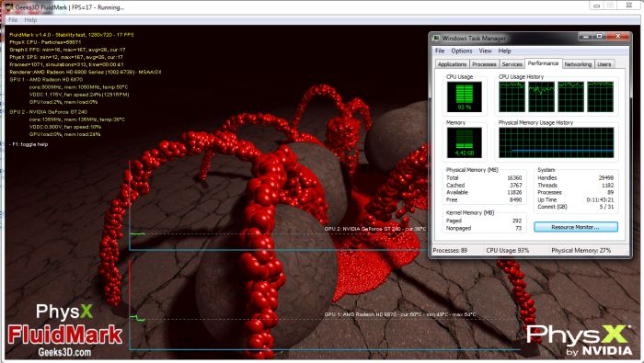This screenshot has width=644, height=363.
Task: Click the Total physical memory value 16360
Action: [x=514, y=177]
